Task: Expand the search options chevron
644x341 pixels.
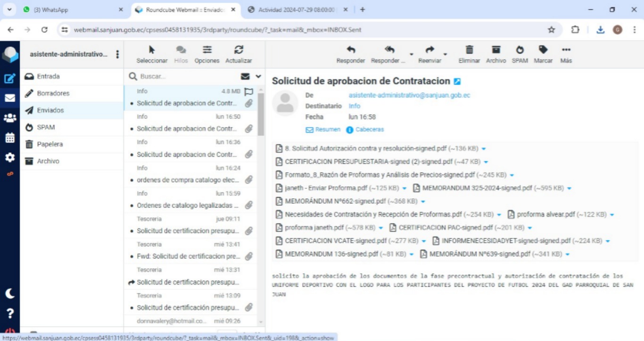Action: click(258, 76)
